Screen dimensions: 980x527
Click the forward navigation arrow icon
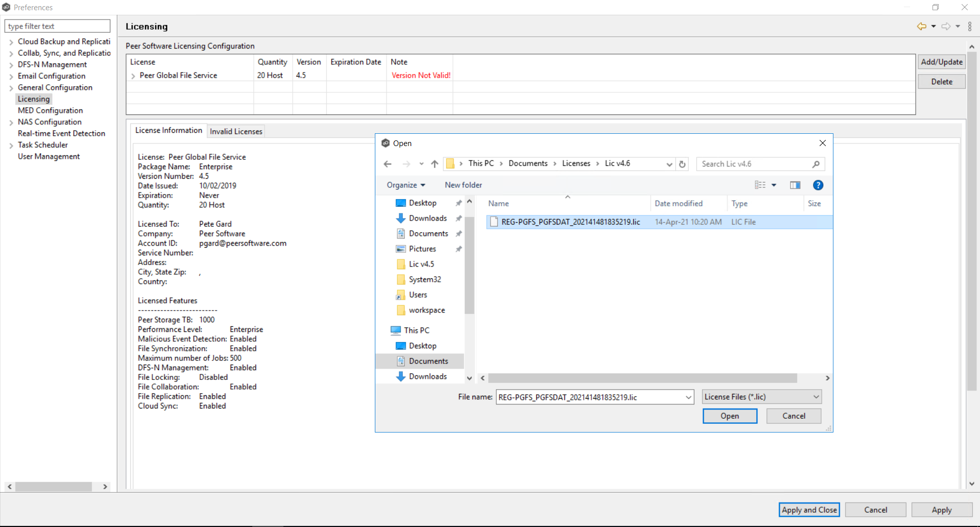[x=946, y=26]
